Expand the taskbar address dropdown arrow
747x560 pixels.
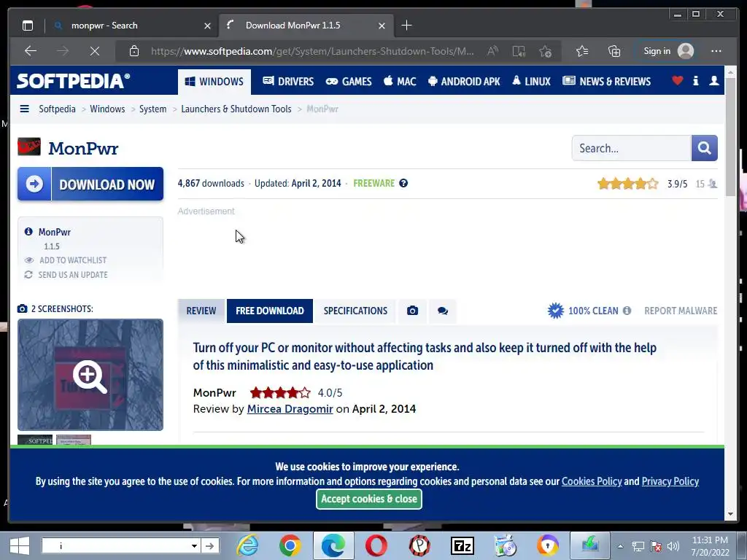[x=194, y=545]
